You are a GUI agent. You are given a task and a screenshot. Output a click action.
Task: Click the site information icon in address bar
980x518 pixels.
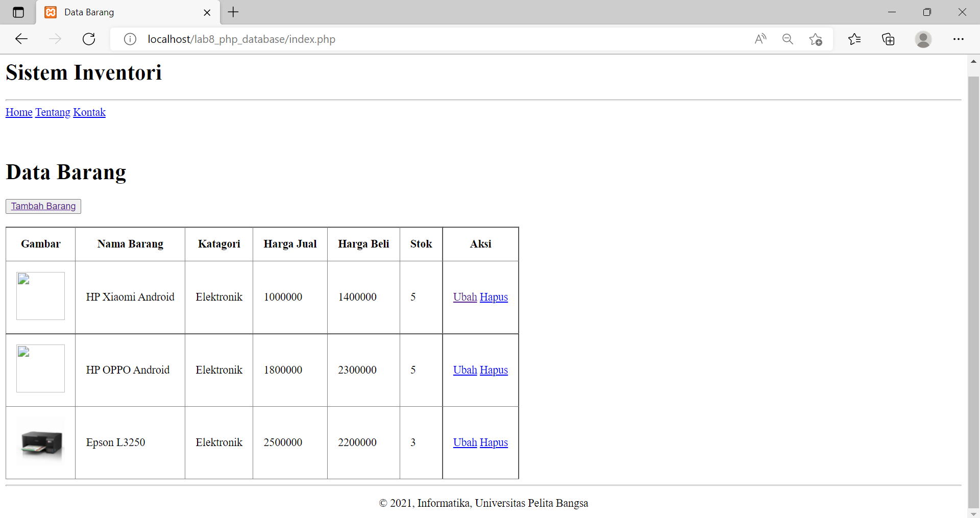pos(130,39)
